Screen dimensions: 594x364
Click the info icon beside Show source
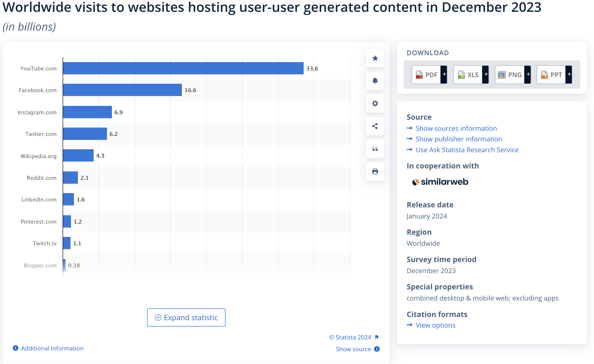click(x=377, y=349)
